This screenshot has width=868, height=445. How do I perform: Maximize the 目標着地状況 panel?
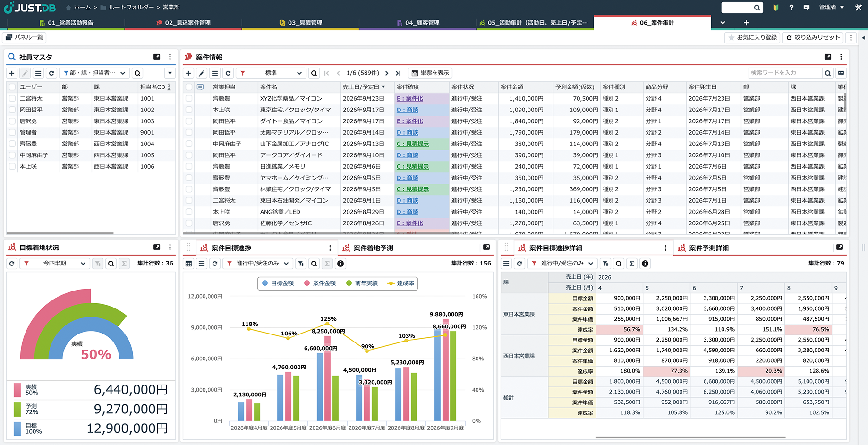click(x=157, y=247)
